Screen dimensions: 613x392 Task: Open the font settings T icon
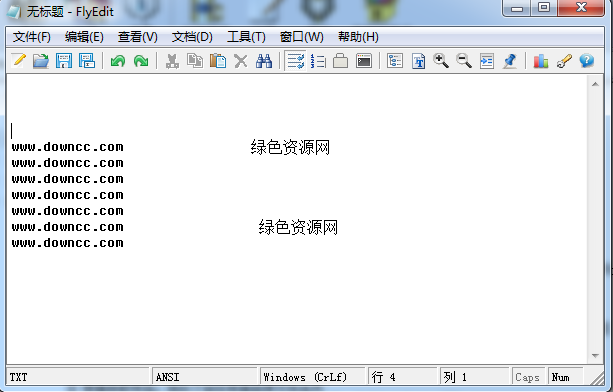pos(418,61)
